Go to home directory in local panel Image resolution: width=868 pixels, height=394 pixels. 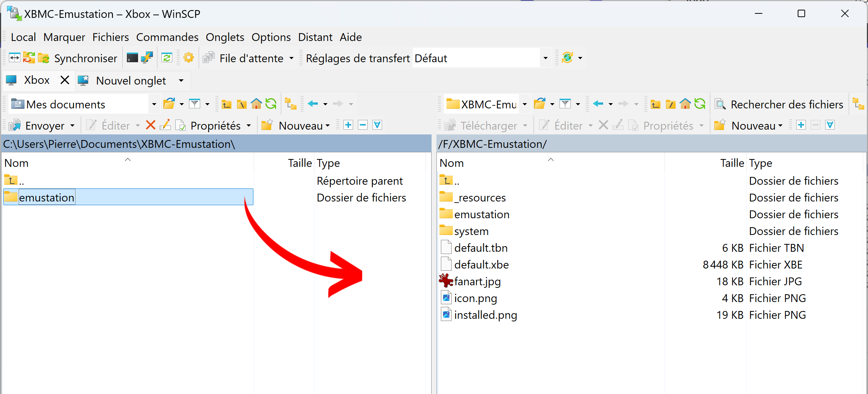[x=256, y=104]
